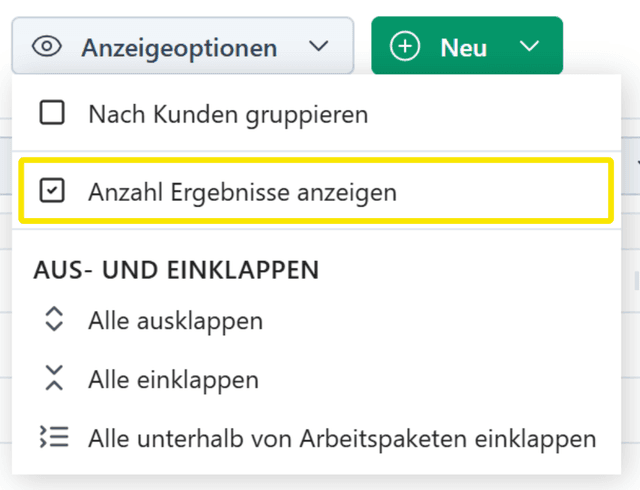Toggle the Nach Kunden gruppieren checkbox
This screenshot has width=640, height=490.
click(x=52, y=114)
